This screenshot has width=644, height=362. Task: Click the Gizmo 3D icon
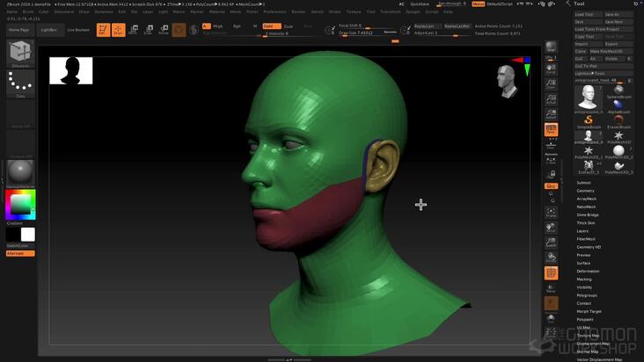[179, 30]
